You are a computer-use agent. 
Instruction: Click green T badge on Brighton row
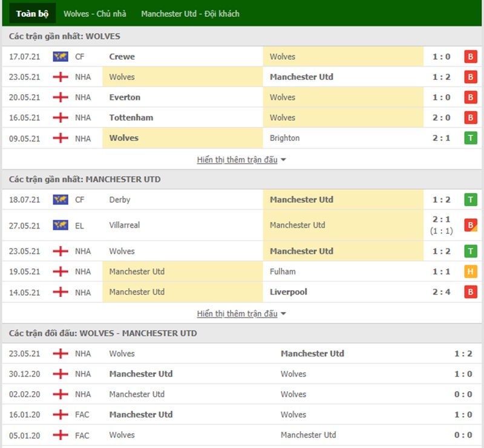(x=471, y=138)
